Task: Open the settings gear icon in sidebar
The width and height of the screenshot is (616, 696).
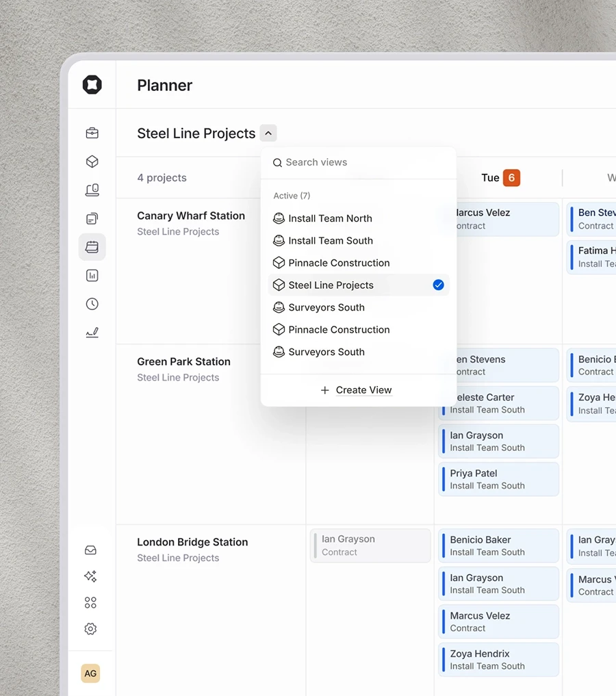Action: click(90, 628)
